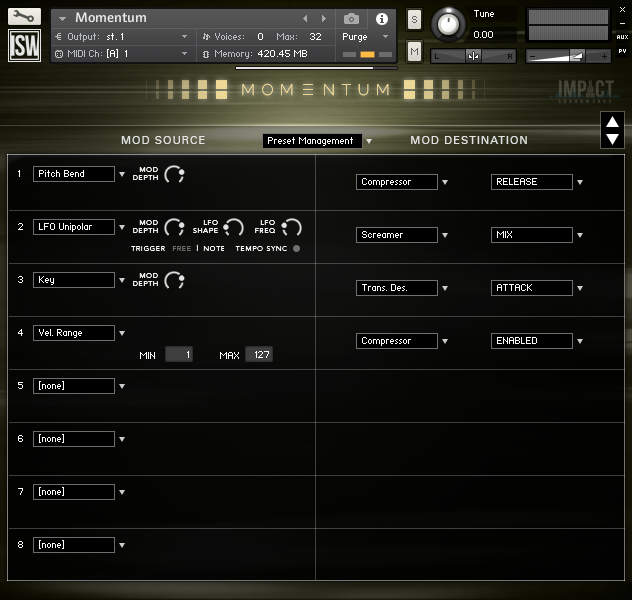The width and height of the screenshot is (632, 600).
Task: Open slot 6 [none] source dropdown
Action: click(74, 439)
